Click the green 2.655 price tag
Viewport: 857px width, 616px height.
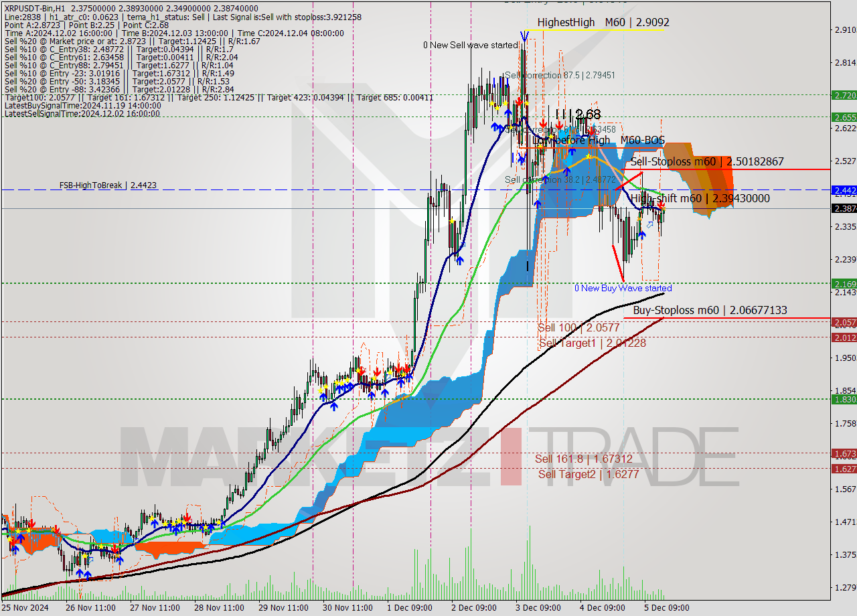point(844,117)
